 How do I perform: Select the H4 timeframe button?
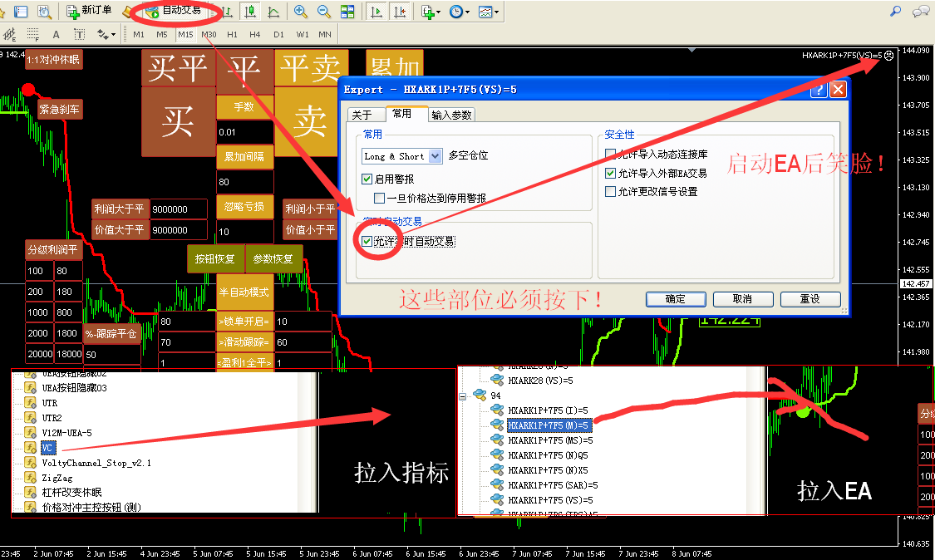255,35
